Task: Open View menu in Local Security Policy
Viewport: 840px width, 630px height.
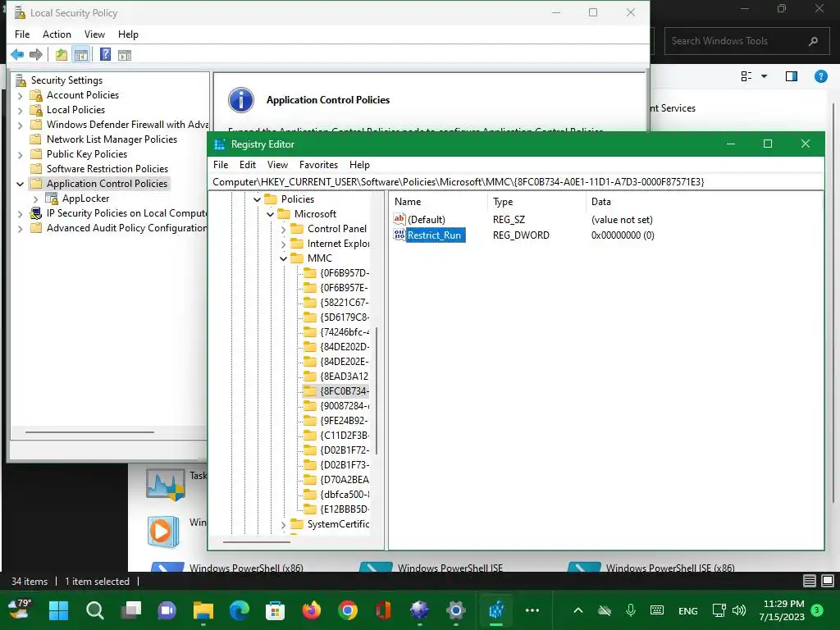Action: (94, 34)
